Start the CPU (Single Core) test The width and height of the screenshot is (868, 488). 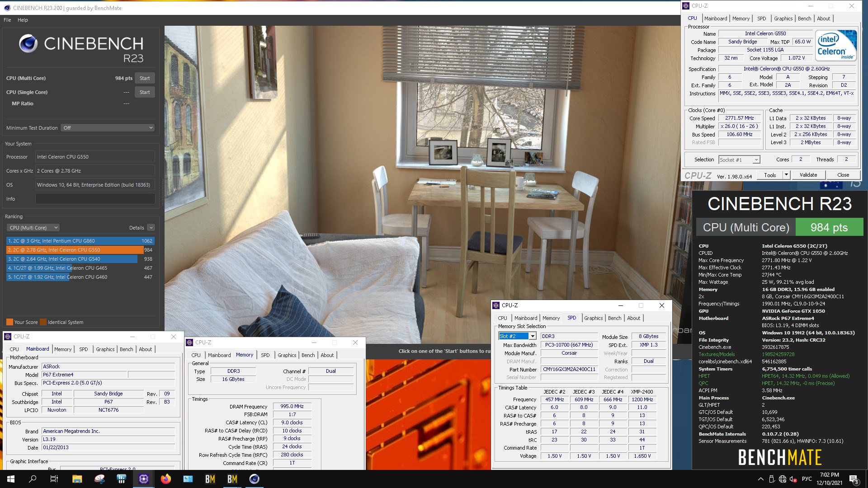click(145, 92)
